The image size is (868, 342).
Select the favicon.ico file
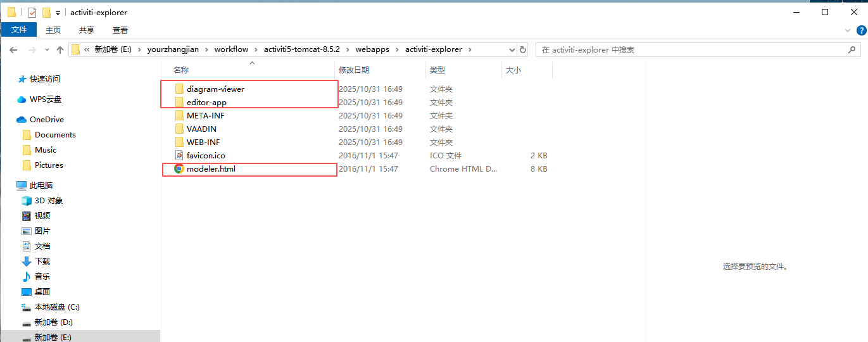pos(205,156)
